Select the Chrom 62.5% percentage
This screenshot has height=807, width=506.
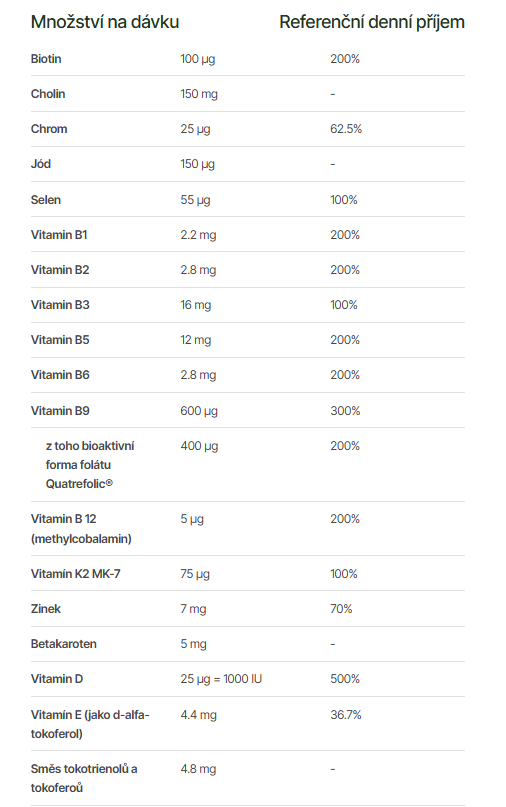tap(346, 129)
